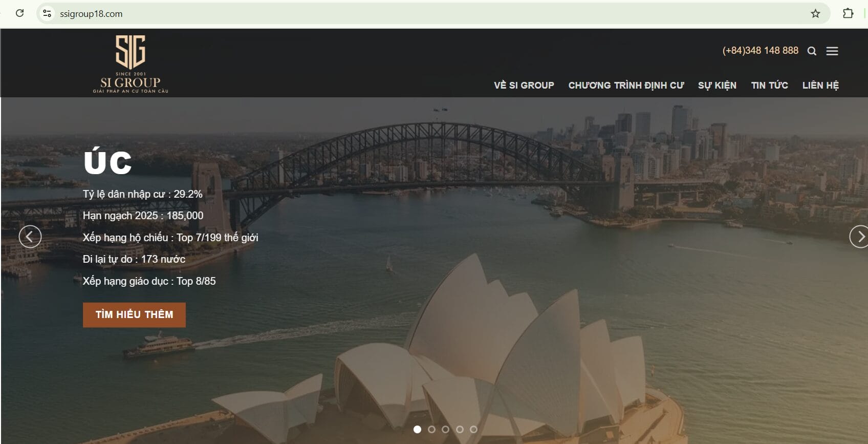This screenshot has height=444, width=868.
Task: Call the (+84)348 148 888 phone link
Action: click(x=760, y=50)
